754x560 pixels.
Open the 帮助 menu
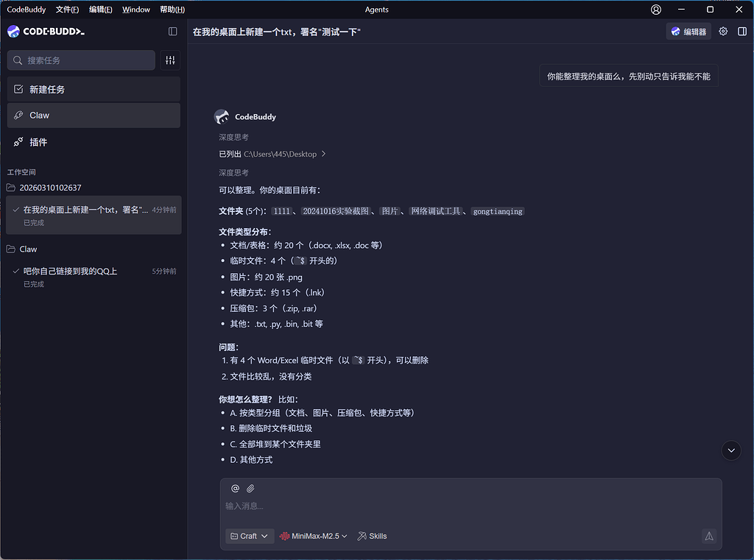pyautogui.click(x=172, y=10)
